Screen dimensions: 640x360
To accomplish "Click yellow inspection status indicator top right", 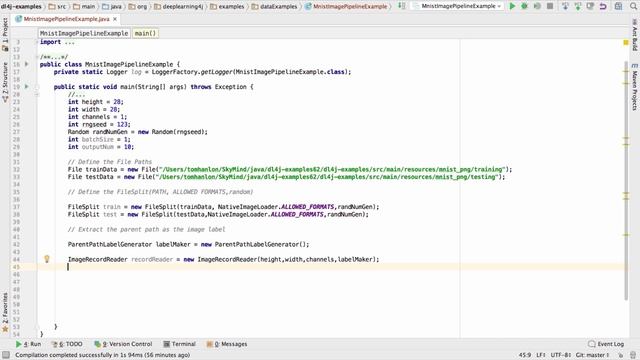I will click(x=626, y=42).
